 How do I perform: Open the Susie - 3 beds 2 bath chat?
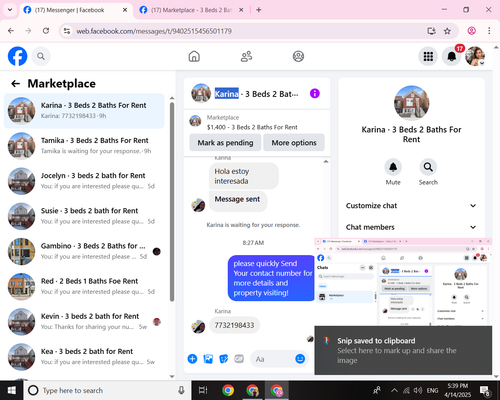pyautogui.click(x=84, y=216)
